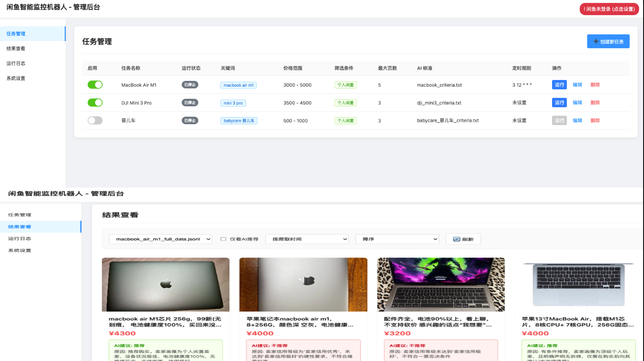Click the plus icon on 创建新任务
The height and width of the screenshot is (361, 644).
click(x=596, y=42)
